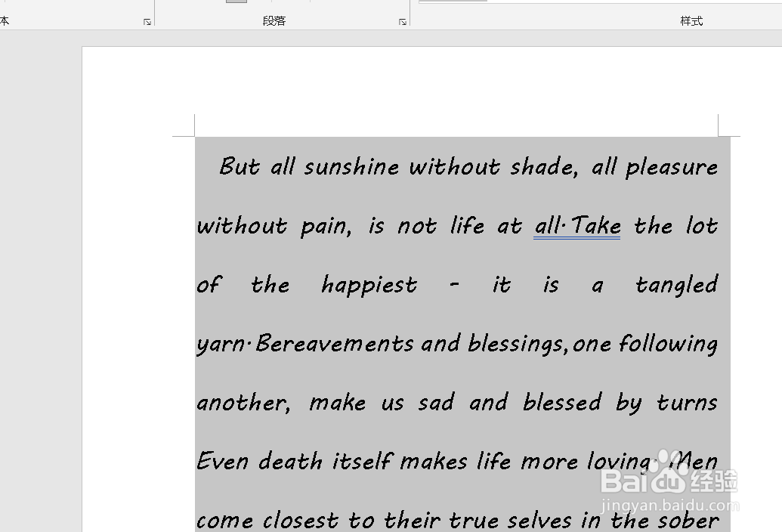Screen dimensions: 782x532
Task: Open the font group dialog launcher
Action: pos(147,22)
